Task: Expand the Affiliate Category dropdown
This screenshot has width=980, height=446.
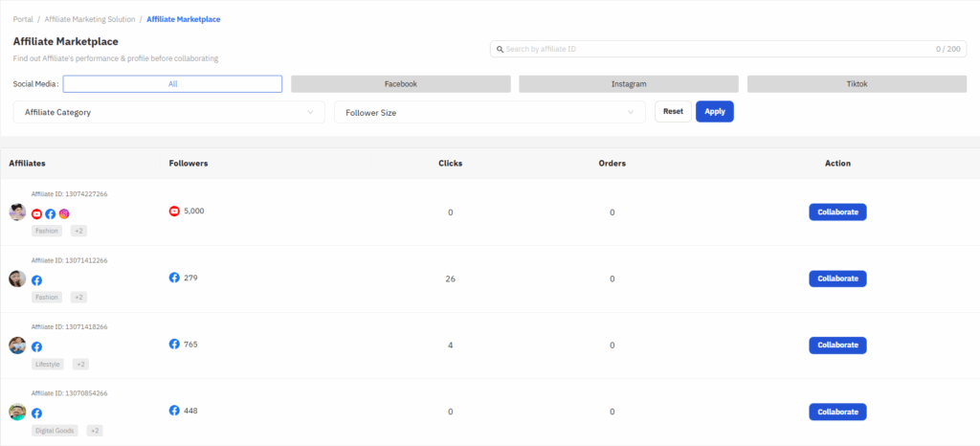Action: 168,112
